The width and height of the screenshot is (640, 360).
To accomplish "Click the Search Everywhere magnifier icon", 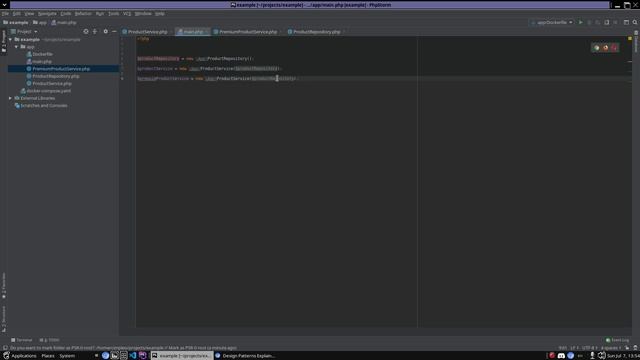I will click(635, 22).
